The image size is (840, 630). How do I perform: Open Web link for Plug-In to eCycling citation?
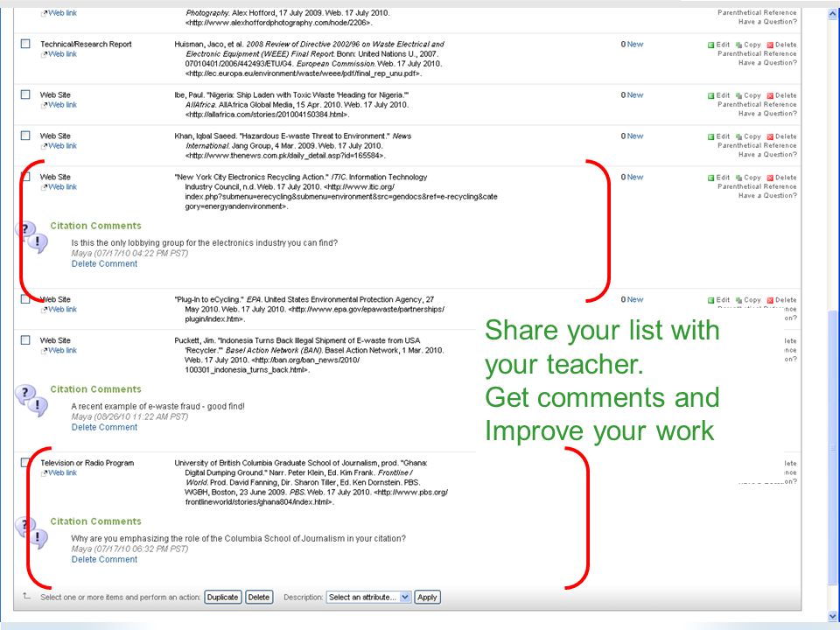(x=63, y=310)
